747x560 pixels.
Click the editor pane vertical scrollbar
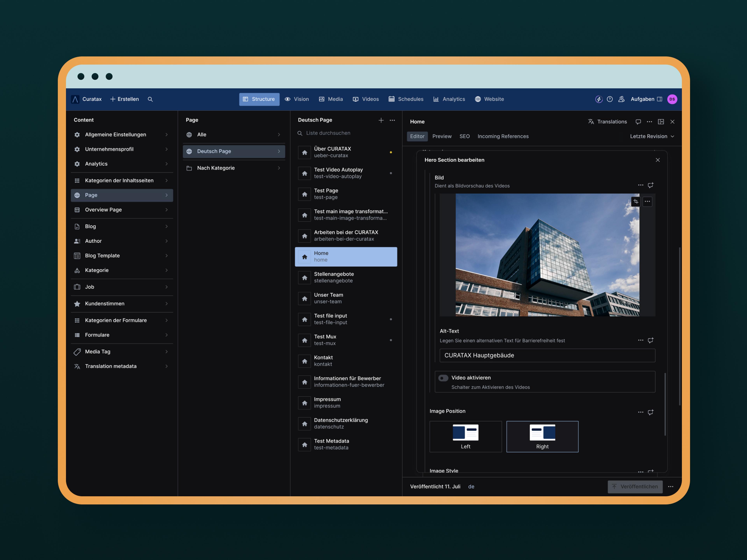click(679, 326)
